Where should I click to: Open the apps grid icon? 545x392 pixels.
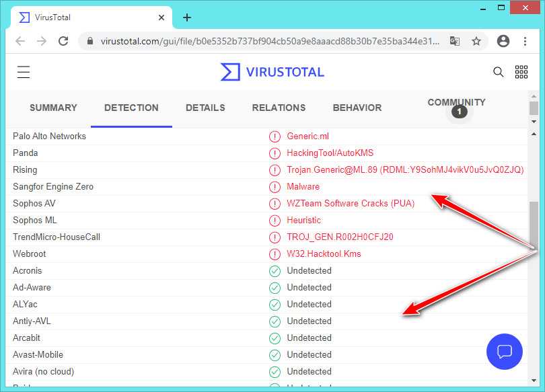[521, 72]
